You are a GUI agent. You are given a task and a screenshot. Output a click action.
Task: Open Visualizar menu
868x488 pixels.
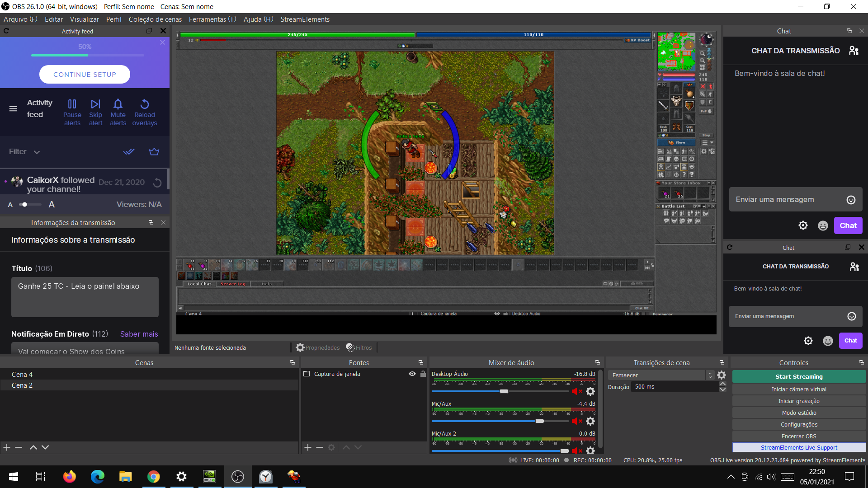[x=85, y=19]
